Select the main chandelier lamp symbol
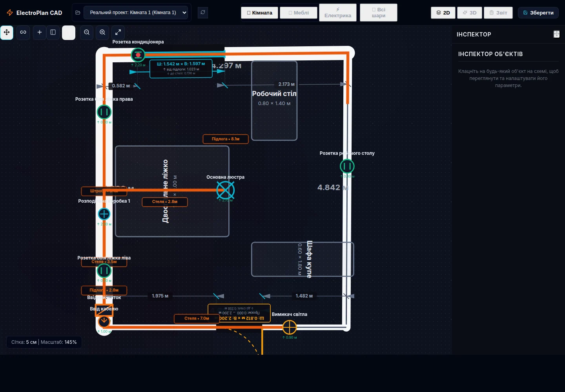 point(226,191)
